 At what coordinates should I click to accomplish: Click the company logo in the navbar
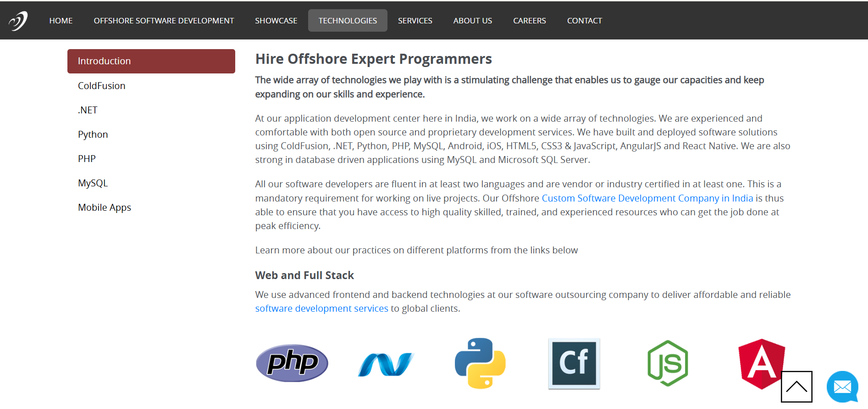point(18,21)
